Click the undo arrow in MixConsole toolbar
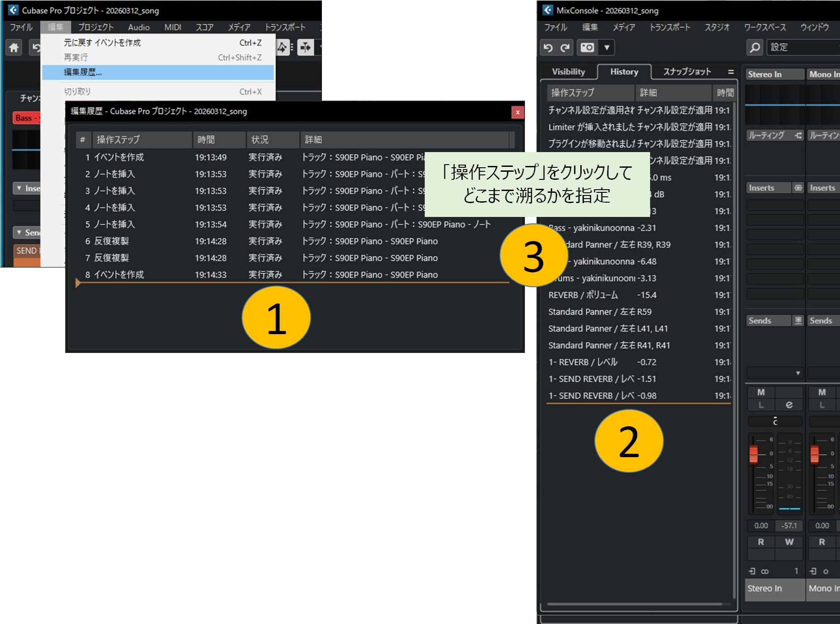This screenshot has height=624, width=840. pos(549,47)
